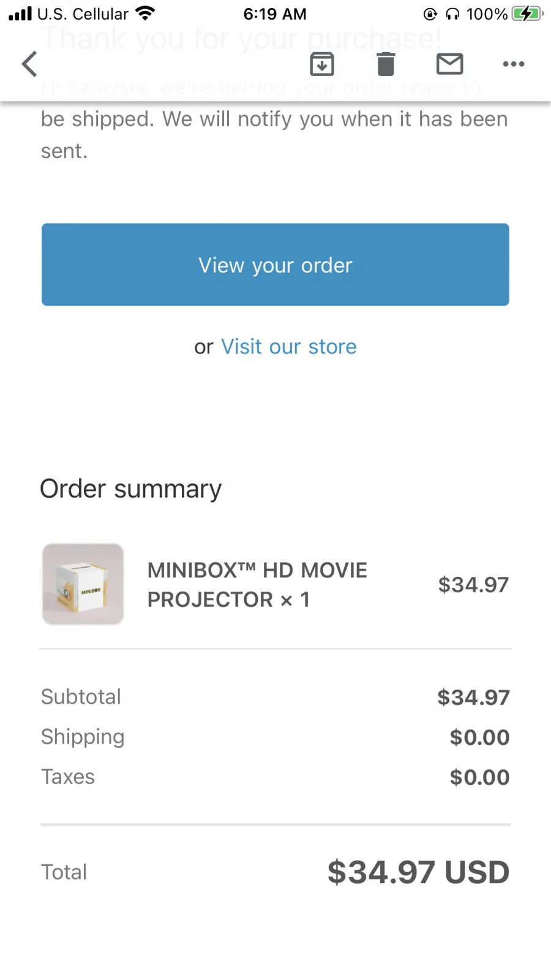Select the Order summary heading

(x=131, y=489)
